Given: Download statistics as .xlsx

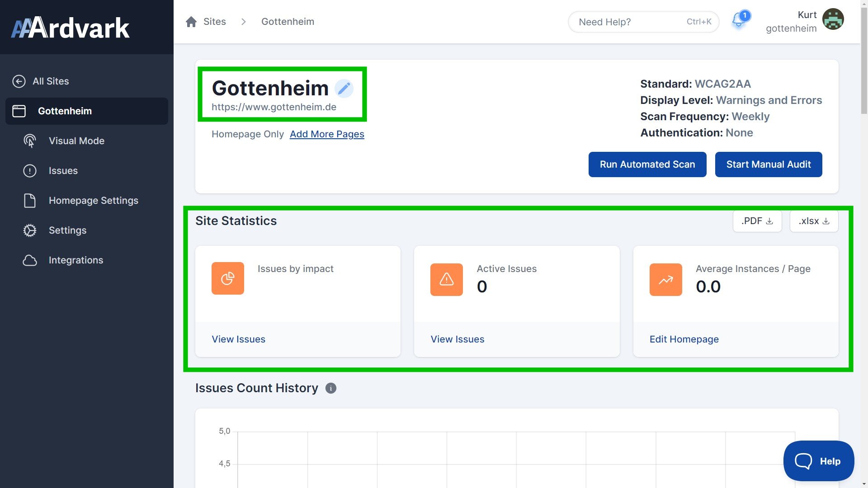Looking at the screenshot, I should coord(814,221).
